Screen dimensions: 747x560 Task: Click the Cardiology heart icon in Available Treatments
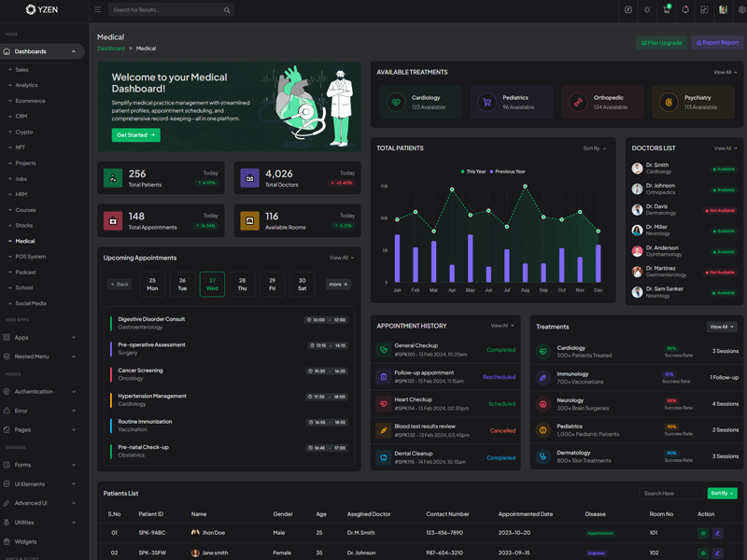click(x=396, y=103)
